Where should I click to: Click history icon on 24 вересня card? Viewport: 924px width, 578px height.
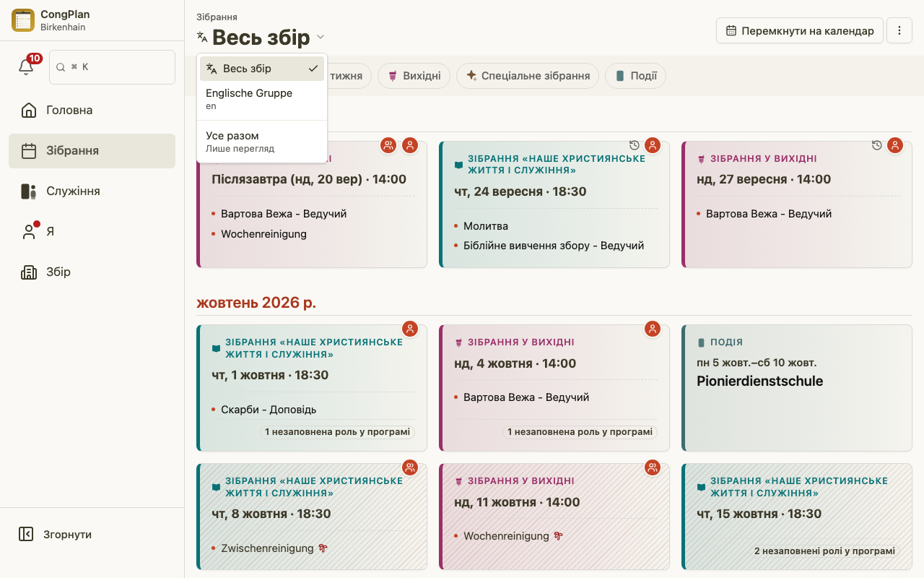pyautogui.click(x=635, y=145)
